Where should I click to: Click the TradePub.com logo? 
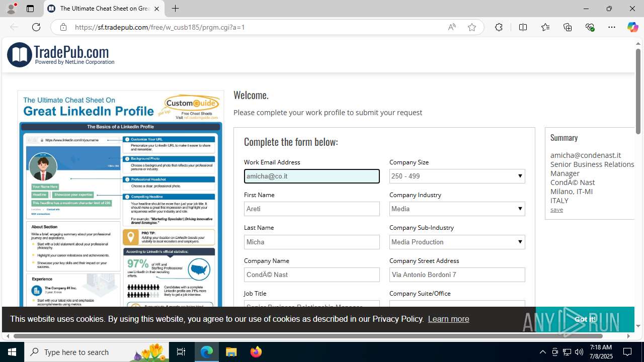61,54
